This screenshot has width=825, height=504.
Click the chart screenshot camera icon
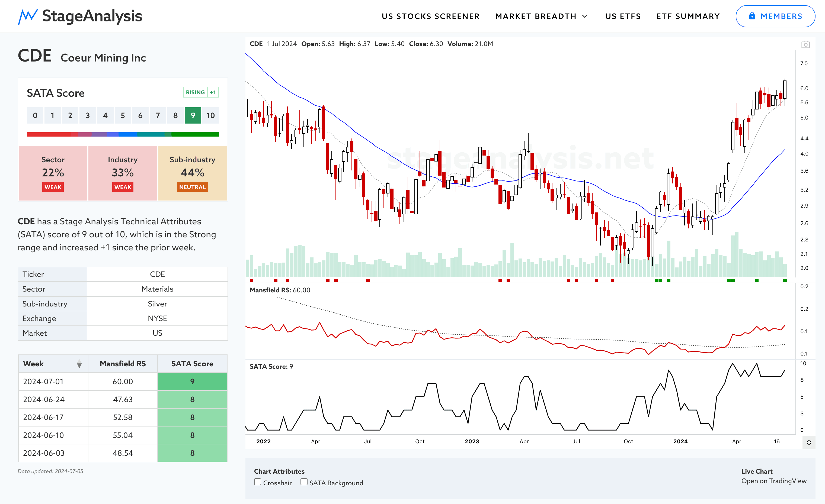click(805, 44)
